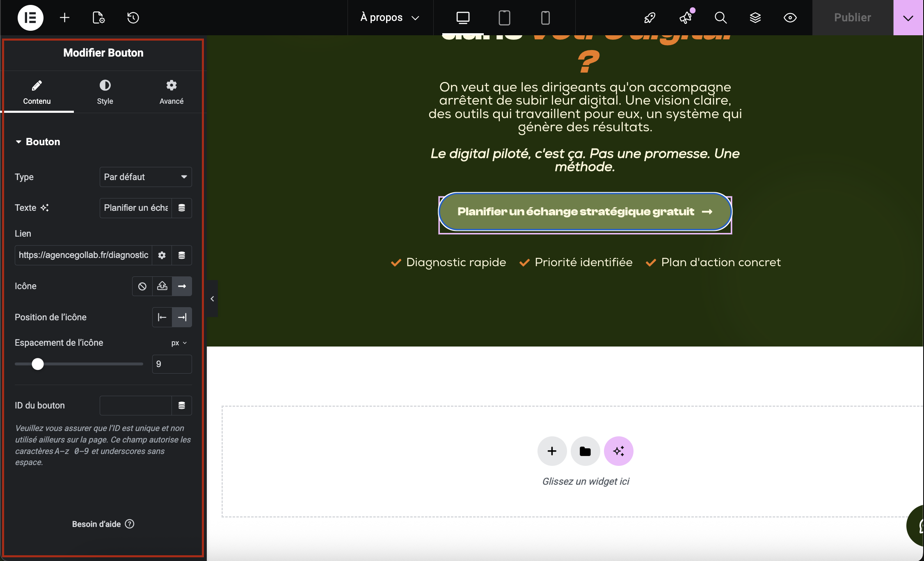Image resolution: width=924 pixels, height=561 pixels.
Task: Preview changes with the eye icon
Action: (790, 18)
